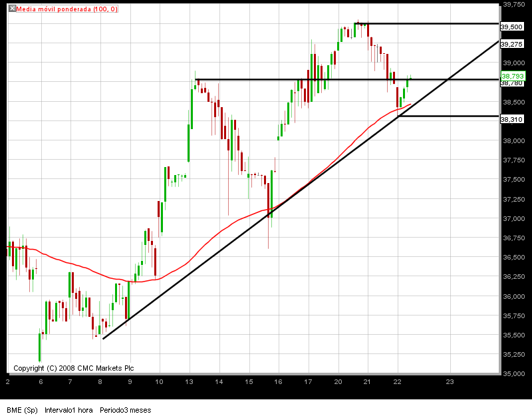
Task: Click the 37,000 price scale label
Action: 513,218
